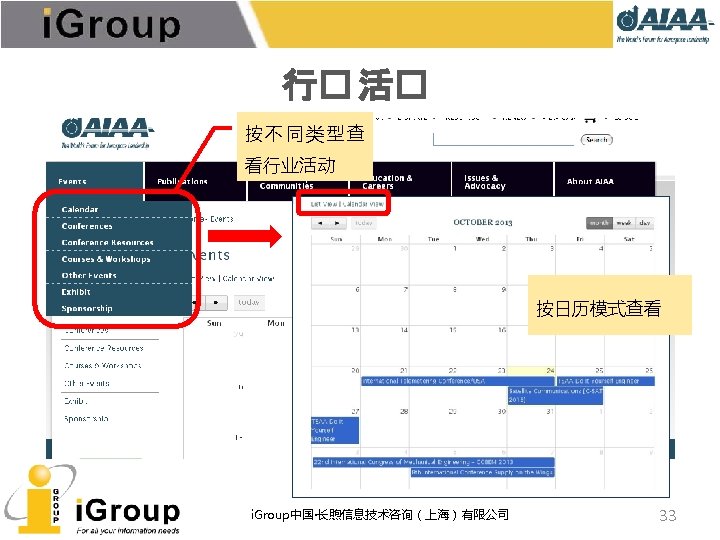Open the Issues & Advocacy navigation tab

(503, 181)
